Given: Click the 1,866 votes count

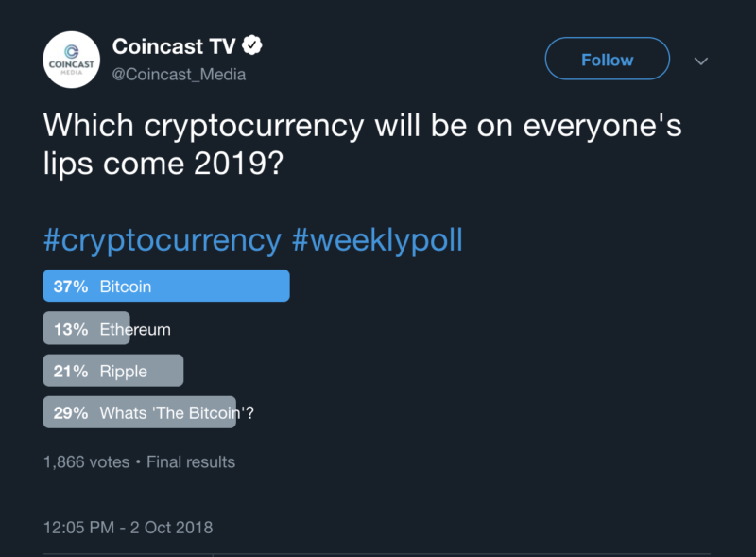Looking at the screenshot, I should (x=86, y=462).
